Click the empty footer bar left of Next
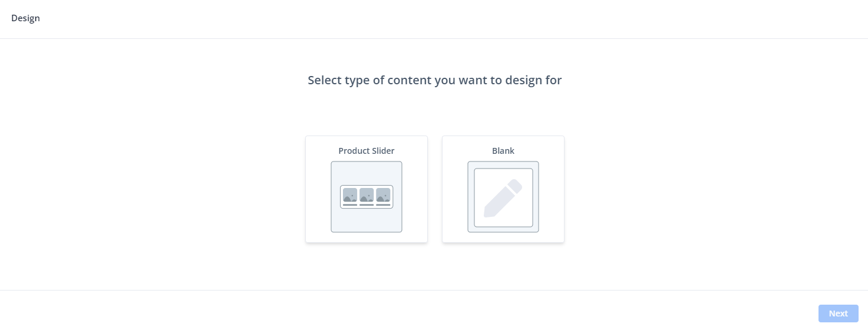868x330 pixels. tap(412, 313)
